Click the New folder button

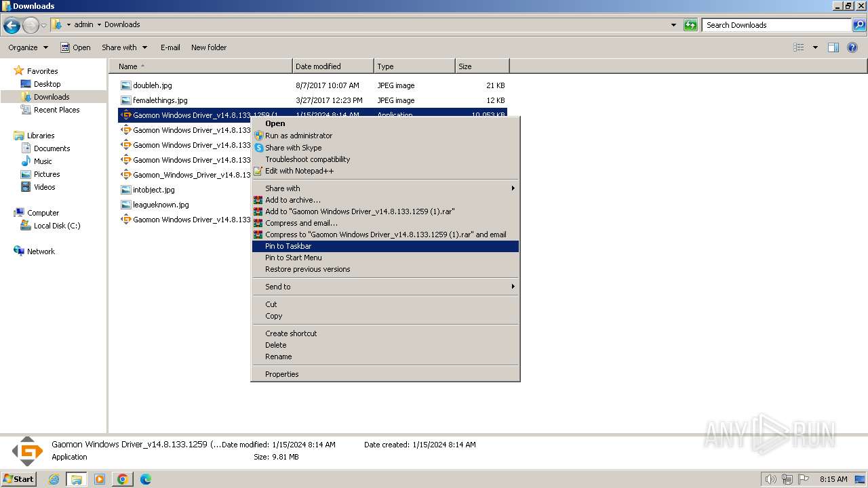209,47
